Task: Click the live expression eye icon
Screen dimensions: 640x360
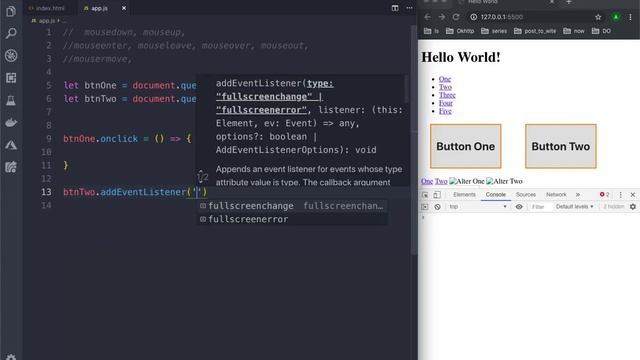Action: (519, 207)
